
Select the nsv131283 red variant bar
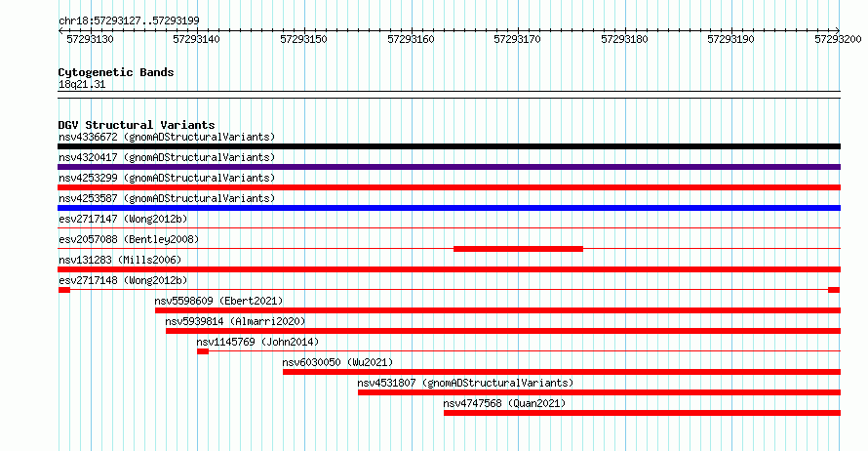(449, 269)
